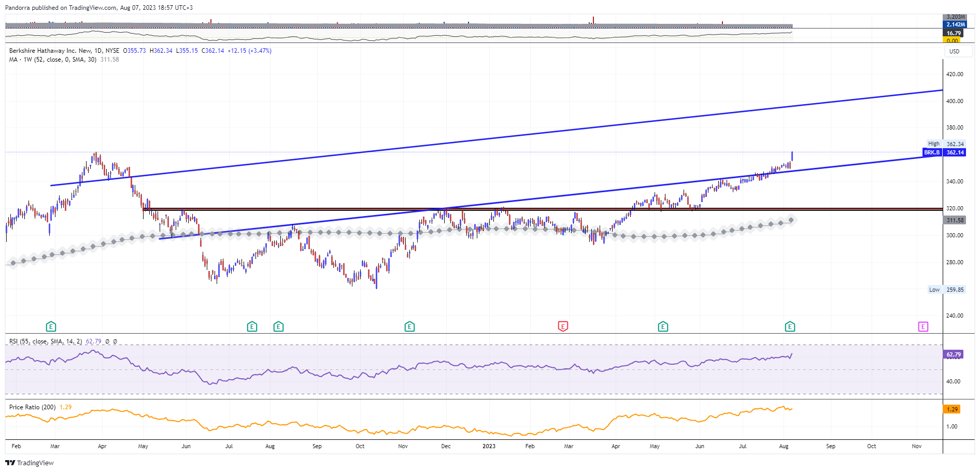Click the RSI (55, close, SMA, 14, 2) legend

46,341
